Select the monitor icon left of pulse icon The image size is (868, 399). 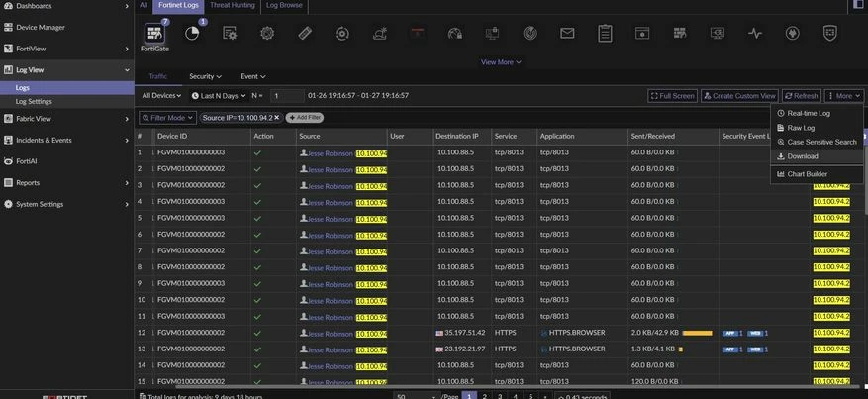coord(718,34)
